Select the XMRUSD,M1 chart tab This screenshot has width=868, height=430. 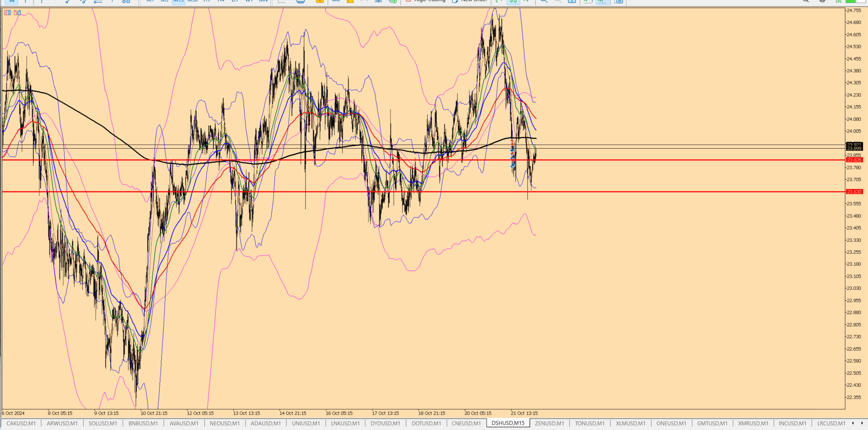pos(753,423)
